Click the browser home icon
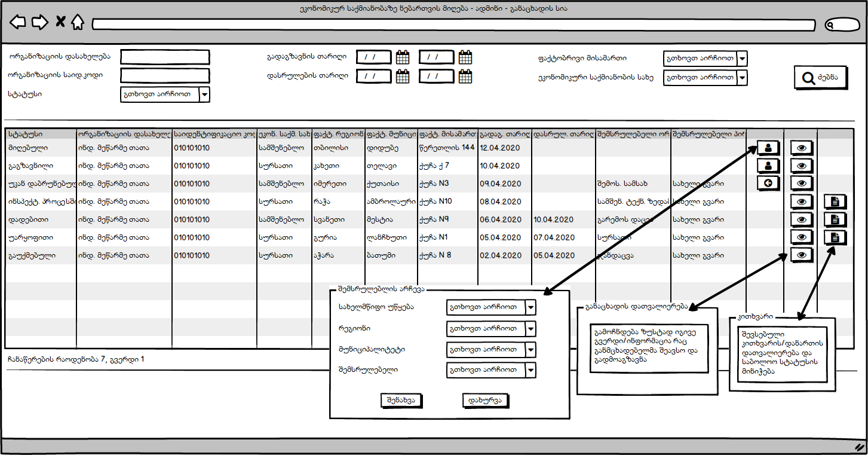 (77, 23)
